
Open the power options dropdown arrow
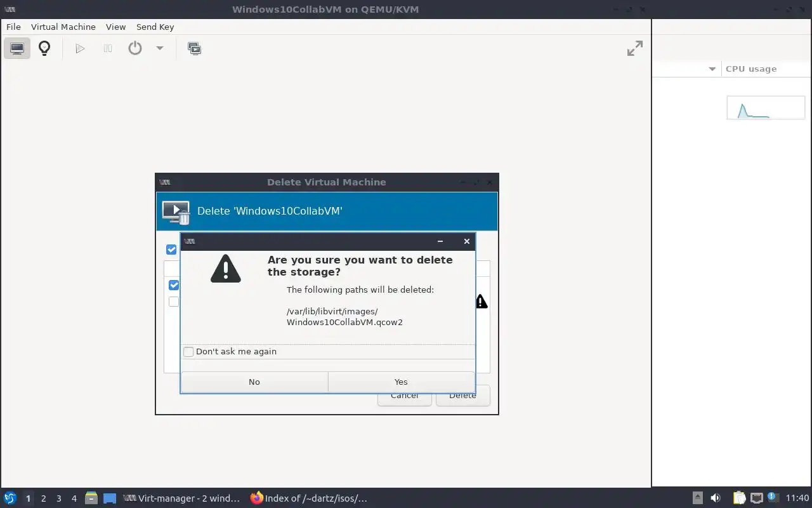click(160, 48)
